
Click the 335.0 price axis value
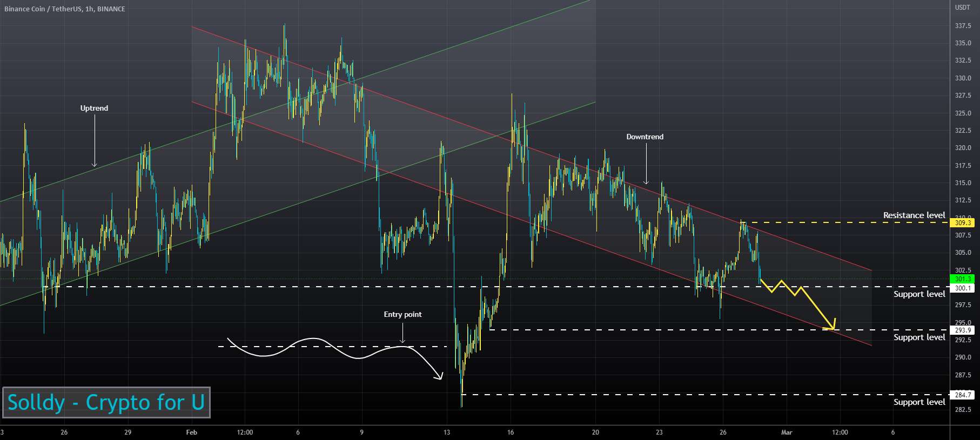963,43
